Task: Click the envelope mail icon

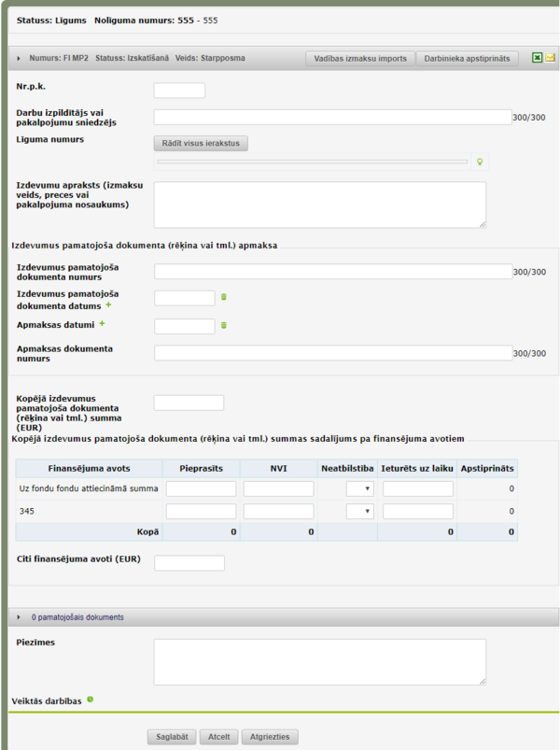Action: 550,58
